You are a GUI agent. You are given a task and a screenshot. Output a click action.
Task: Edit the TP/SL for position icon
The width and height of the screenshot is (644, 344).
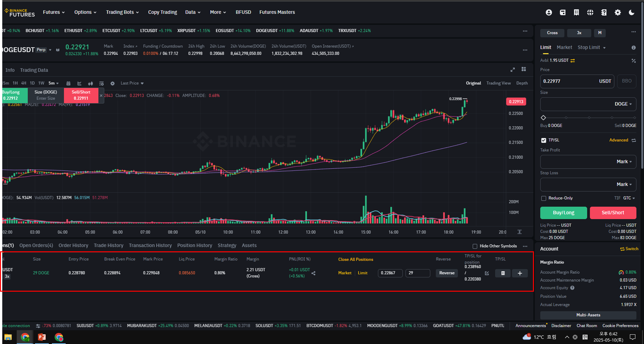coord(487,273)
